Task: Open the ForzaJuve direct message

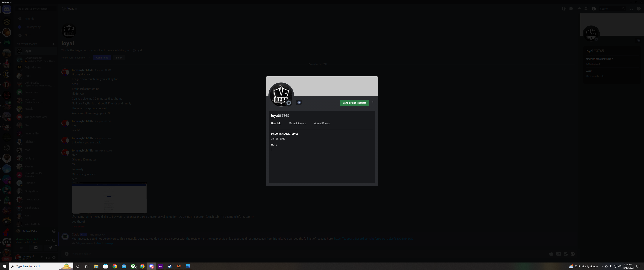Action: [36, 92]
